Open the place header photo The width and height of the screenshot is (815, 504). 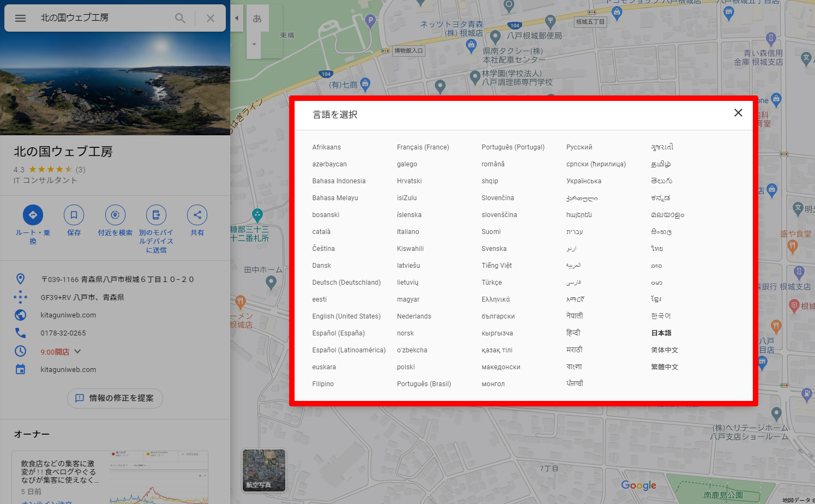pos(115,83)
